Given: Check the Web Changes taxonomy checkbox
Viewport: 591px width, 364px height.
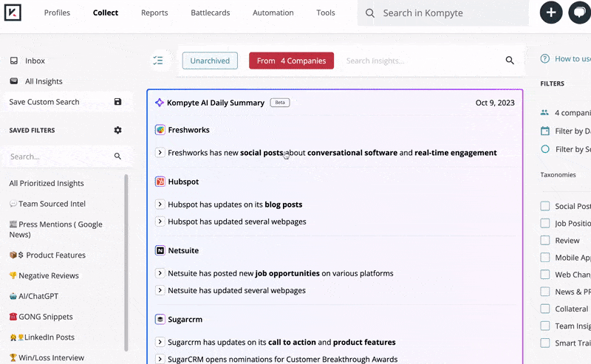Looking at the screenshot, I should tap(545, 275).
